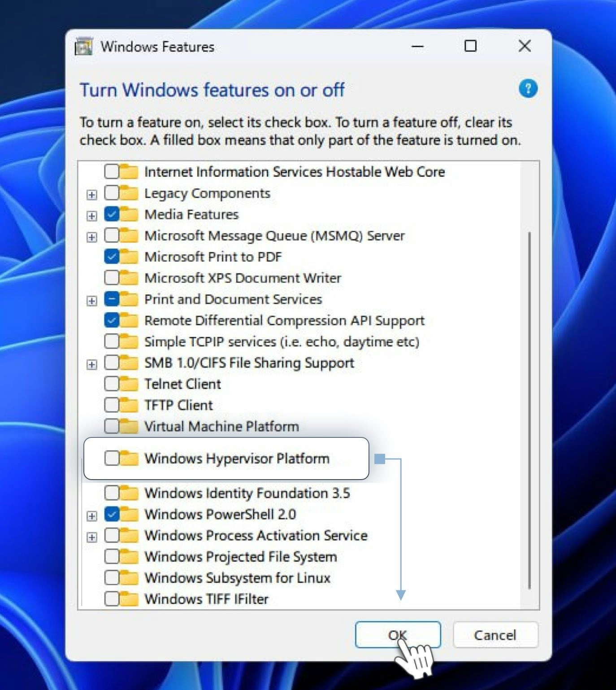Click the Cancel button
The height and width of the screenshot is (690, 616).
[x=495, y=635]
